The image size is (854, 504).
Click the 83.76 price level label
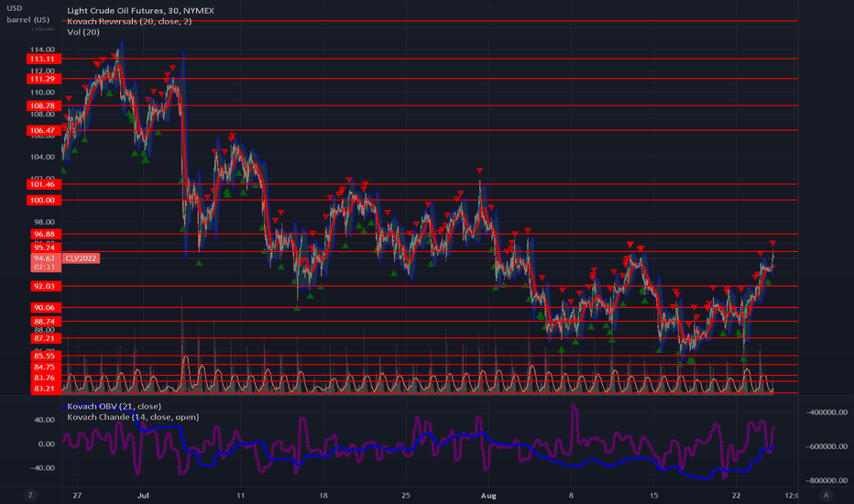[x=45, y=378]
